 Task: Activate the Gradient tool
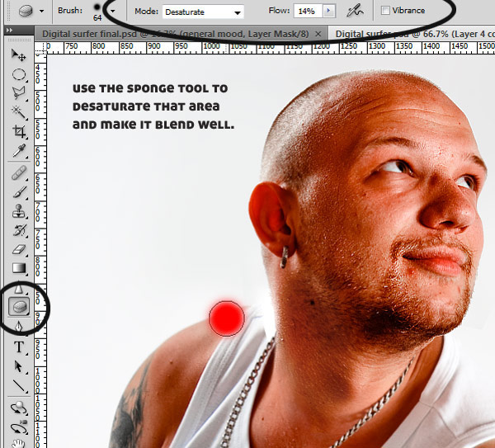point(19,268)
